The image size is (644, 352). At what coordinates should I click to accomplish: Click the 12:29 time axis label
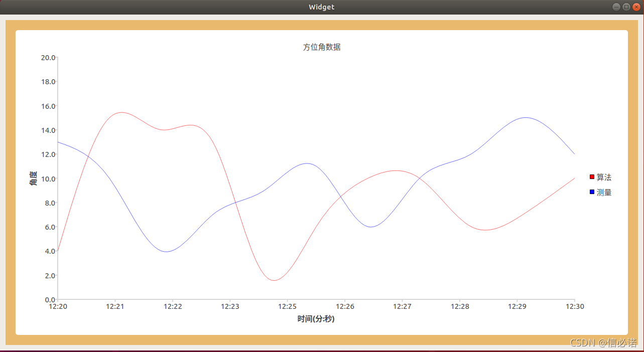(517, 306)
